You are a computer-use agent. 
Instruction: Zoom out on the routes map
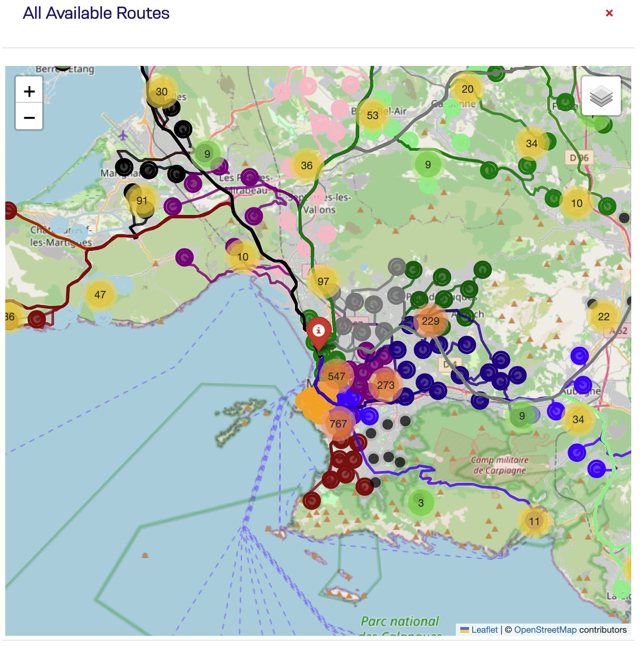click(x=29, y=117)
